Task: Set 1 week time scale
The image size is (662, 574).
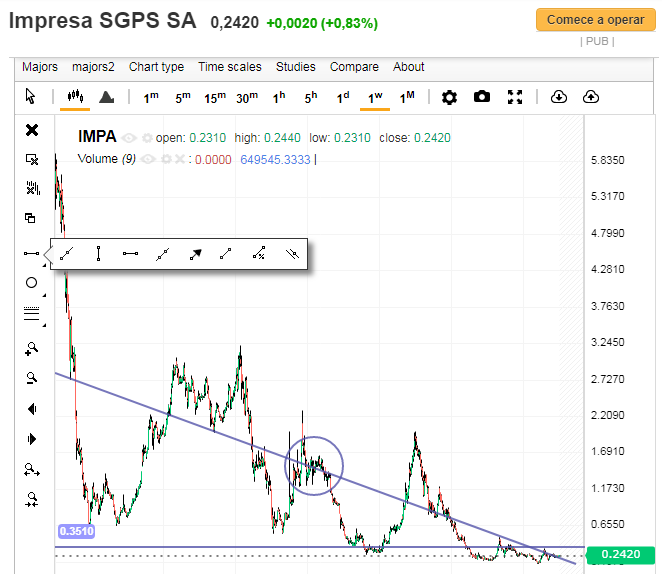Action: pos(375,97)
